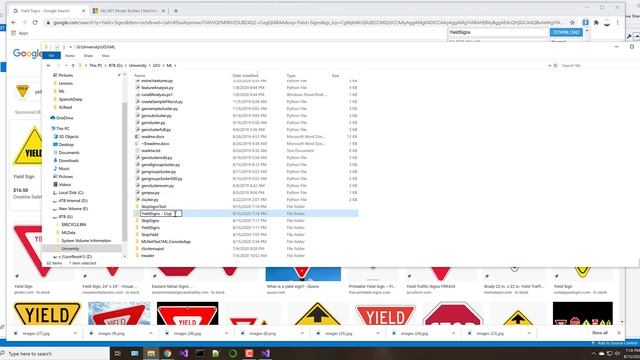Viewport: 640px width, 360px height.
Task: Expand options for images (25).jpg download
Action: [378, 333]
